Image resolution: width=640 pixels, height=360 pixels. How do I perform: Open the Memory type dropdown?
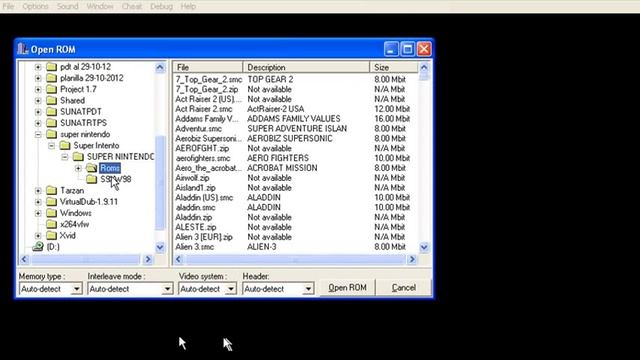[x=76, y=289]
